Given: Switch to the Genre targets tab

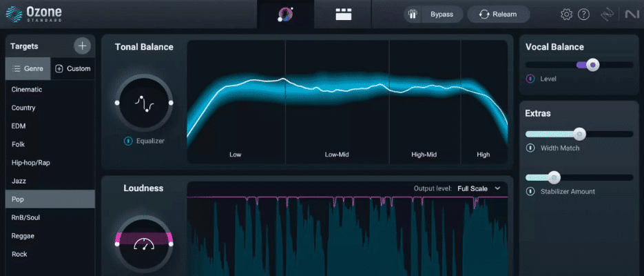Looking at the screenshot, I should coord(28,69).
